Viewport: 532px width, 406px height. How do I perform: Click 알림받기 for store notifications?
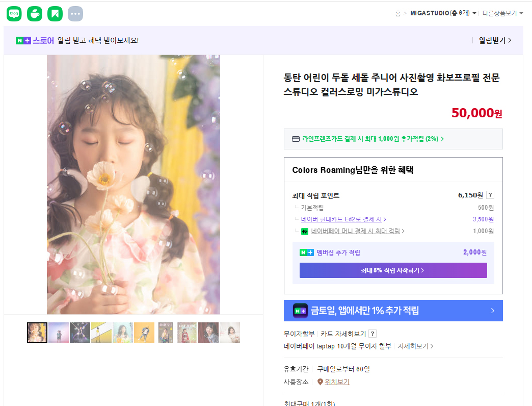click(x=495, y=40)
